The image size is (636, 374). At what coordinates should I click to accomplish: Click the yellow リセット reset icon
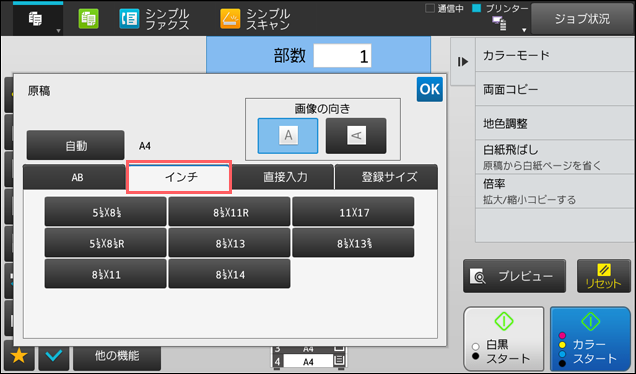(603, 277)
